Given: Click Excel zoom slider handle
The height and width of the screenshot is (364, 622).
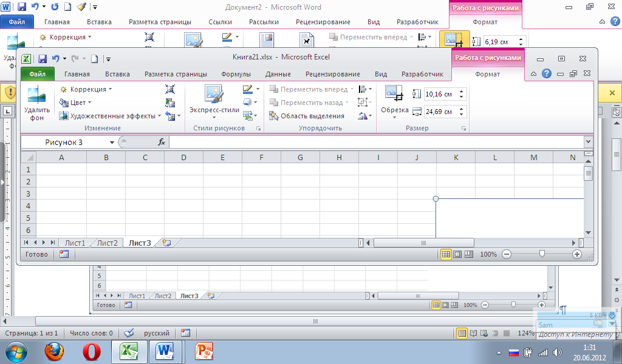Looking at the screenshot, I should pos(542,254).
